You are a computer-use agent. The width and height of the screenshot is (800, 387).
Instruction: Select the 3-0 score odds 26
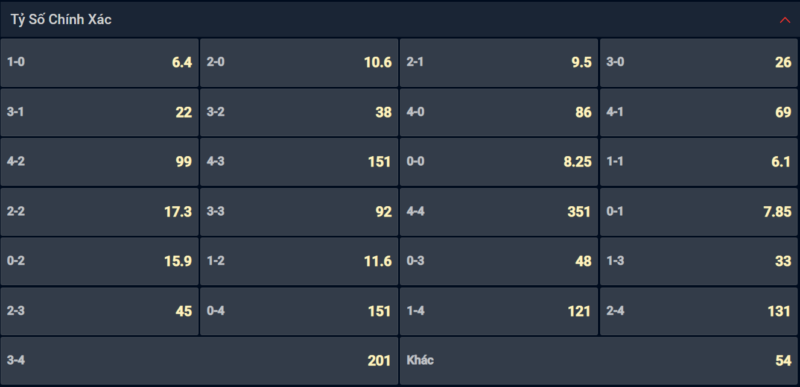coord(699,63)
